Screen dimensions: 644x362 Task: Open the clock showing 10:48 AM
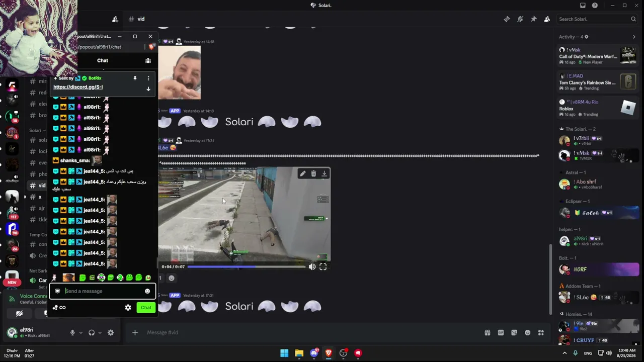(627, 353)
